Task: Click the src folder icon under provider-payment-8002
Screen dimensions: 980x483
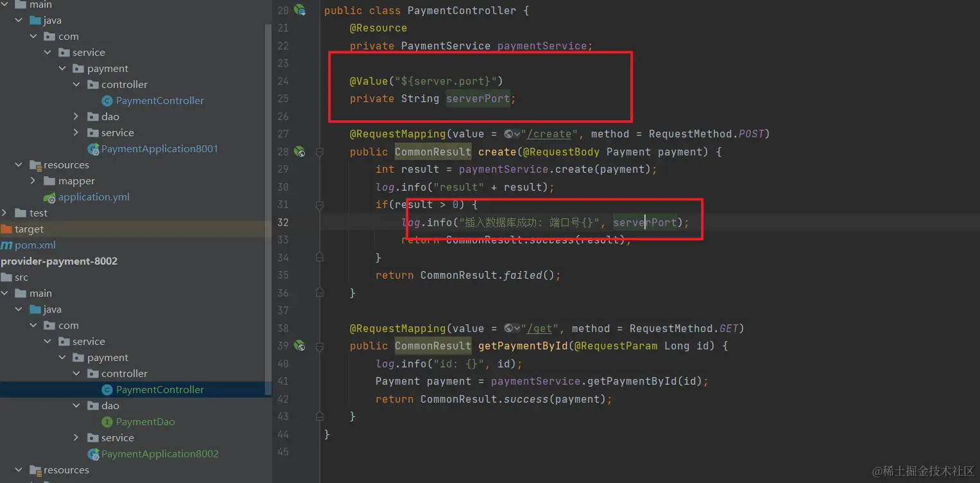Action: coord(6,277)
